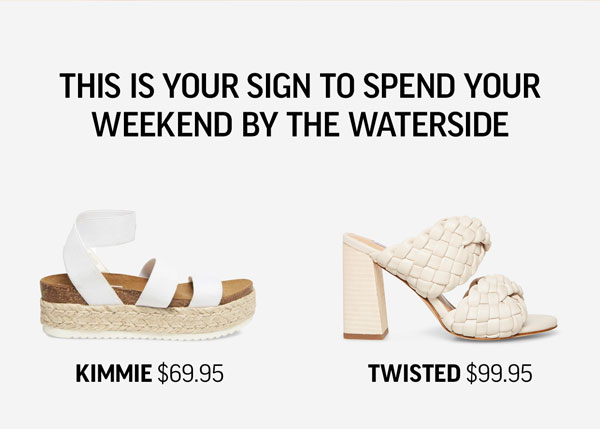Select the $99.95 price under Twisted

pyautogui.click(x=499, y=374)
